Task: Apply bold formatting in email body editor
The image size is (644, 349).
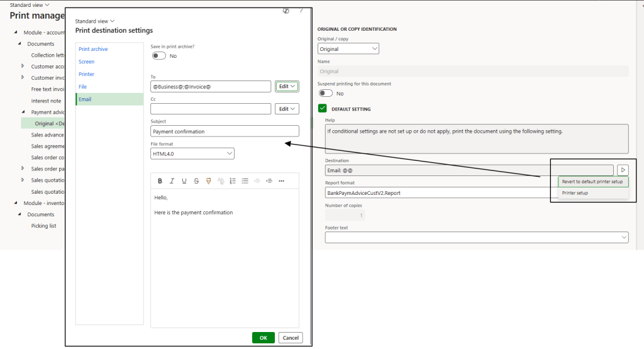Action: point(160,181)
